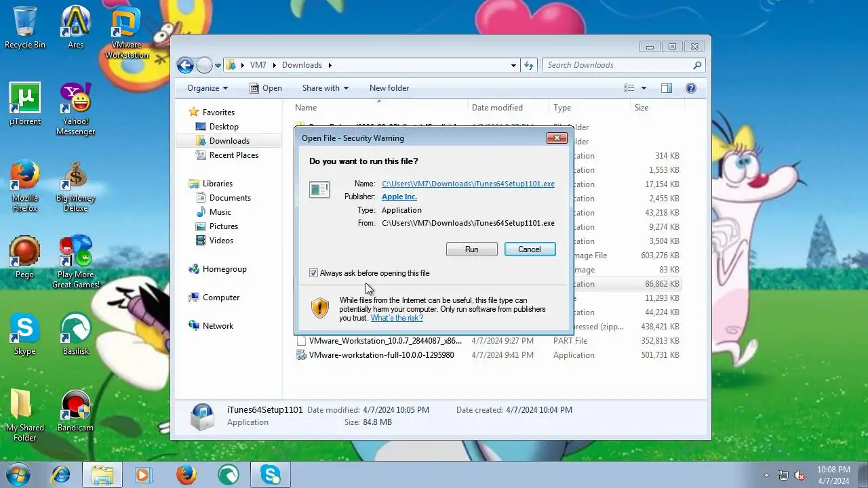Select Desktop under Favorites
The image size is (868, 488).
pyautogui.click(x=224, y=127)
